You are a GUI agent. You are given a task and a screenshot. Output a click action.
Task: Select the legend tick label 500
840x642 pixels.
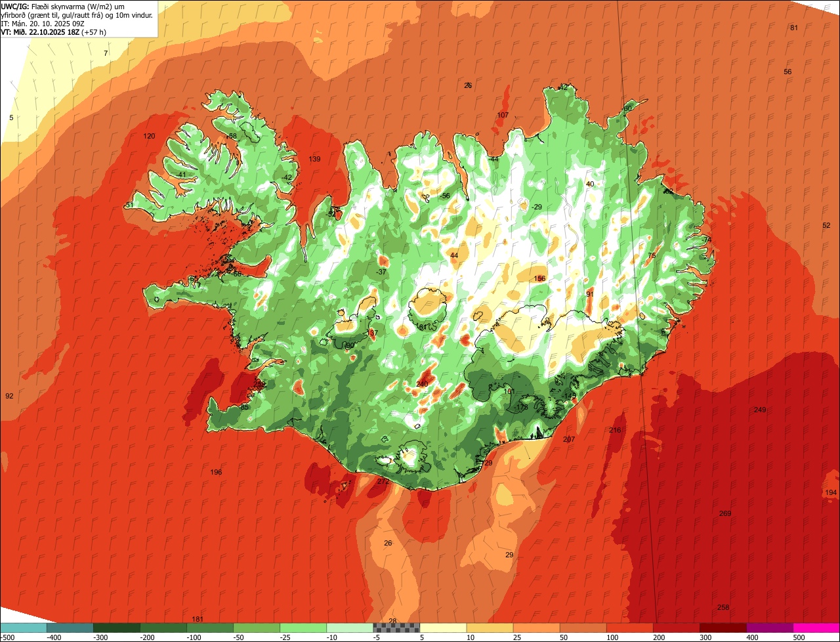799,637
